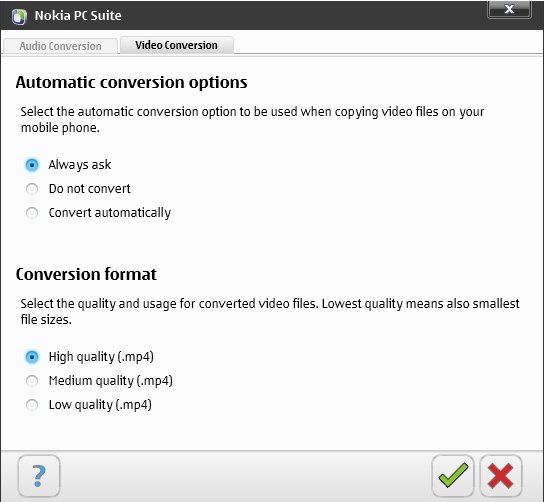
Task: Click the Conversion format heading
Action: point(86,274)
